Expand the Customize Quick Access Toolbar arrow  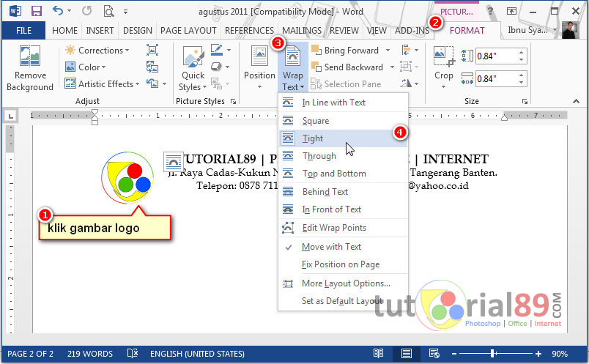pyautogui.click(x=126, y=12)
